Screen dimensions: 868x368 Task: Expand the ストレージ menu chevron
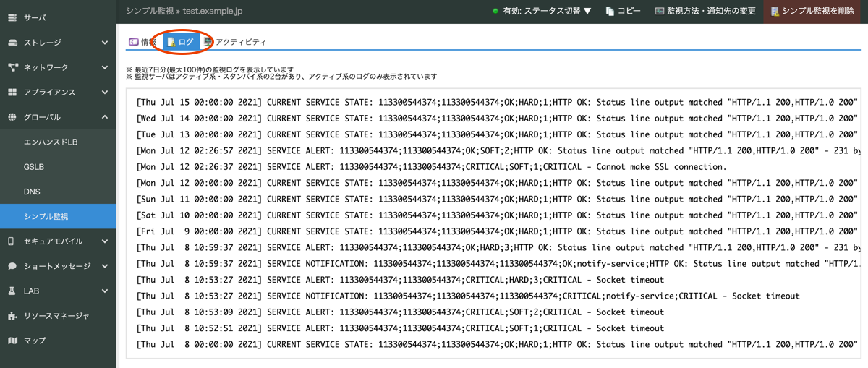point(105,43)
